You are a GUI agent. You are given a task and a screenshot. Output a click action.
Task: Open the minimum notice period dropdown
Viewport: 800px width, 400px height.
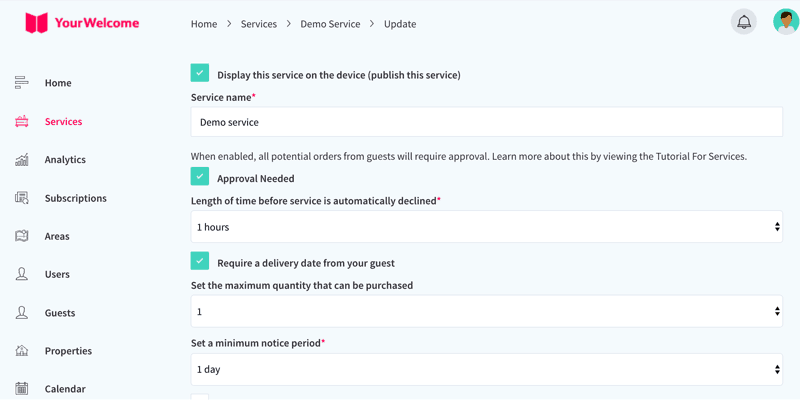487,369
